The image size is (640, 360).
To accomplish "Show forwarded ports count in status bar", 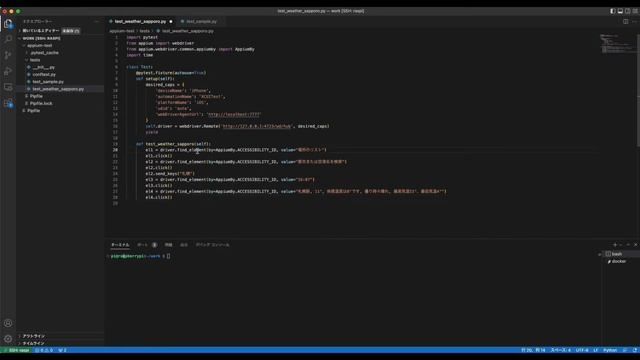I will [x=62, y=350].
